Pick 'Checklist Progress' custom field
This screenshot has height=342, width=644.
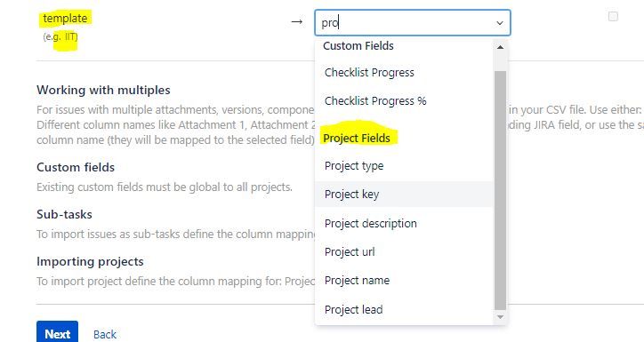click(x=404, y=73)
